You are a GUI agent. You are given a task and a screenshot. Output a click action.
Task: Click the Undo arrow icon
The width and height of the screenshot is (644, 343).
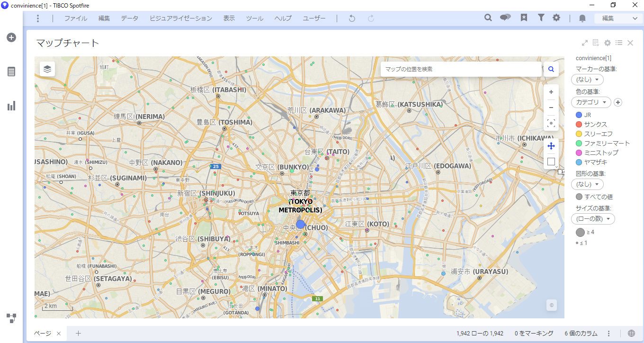click(x=352, y=18)
